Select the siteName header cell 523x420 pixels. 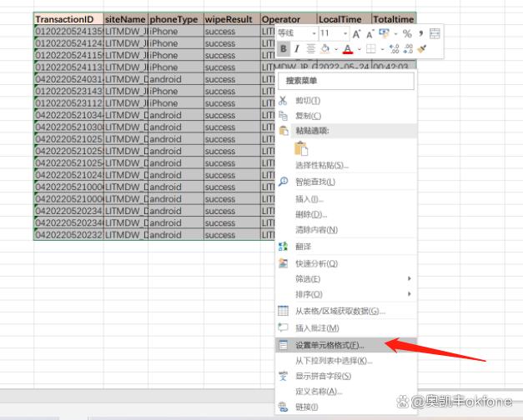point(126,19)
